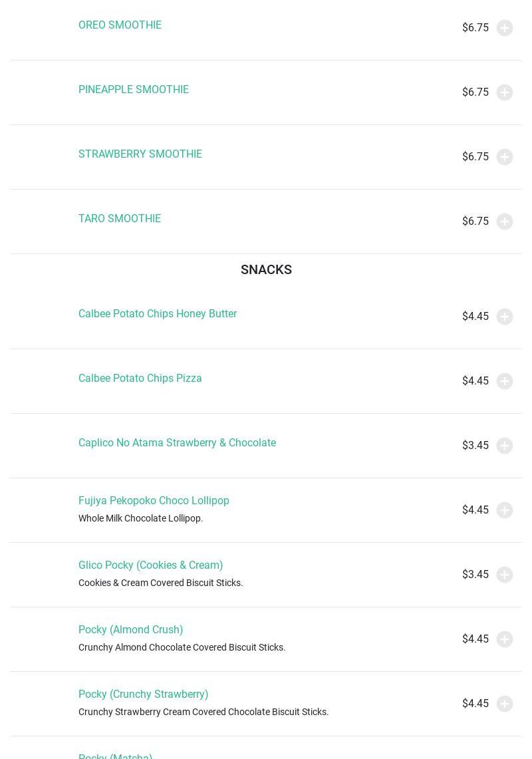Screen dimensions: 532x759
Task: Open the OREO SMOOTHIE item link
Action: pos(120,25)
